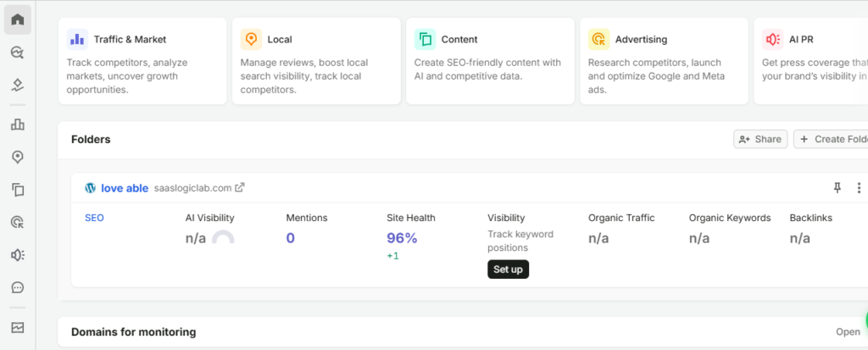868x350 pixels.
Task: Open the Local map pin sidebar icon
Action: (18, 158)
